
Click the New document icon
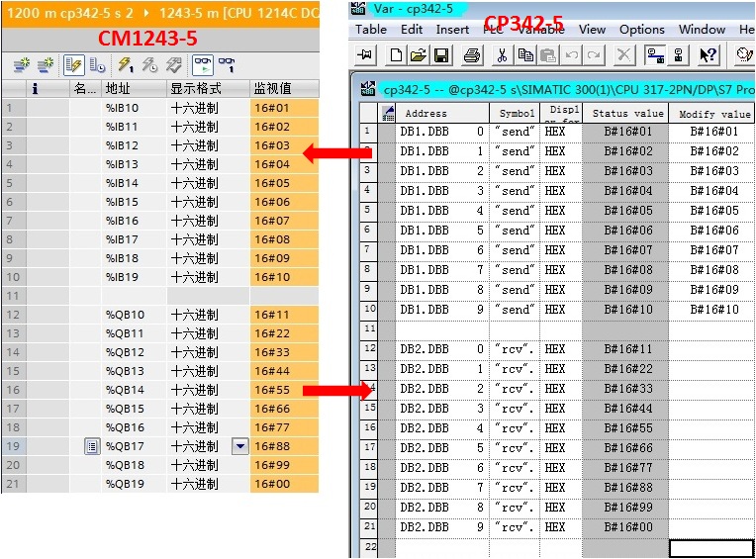pyautogui.click(x=396, y=55)
